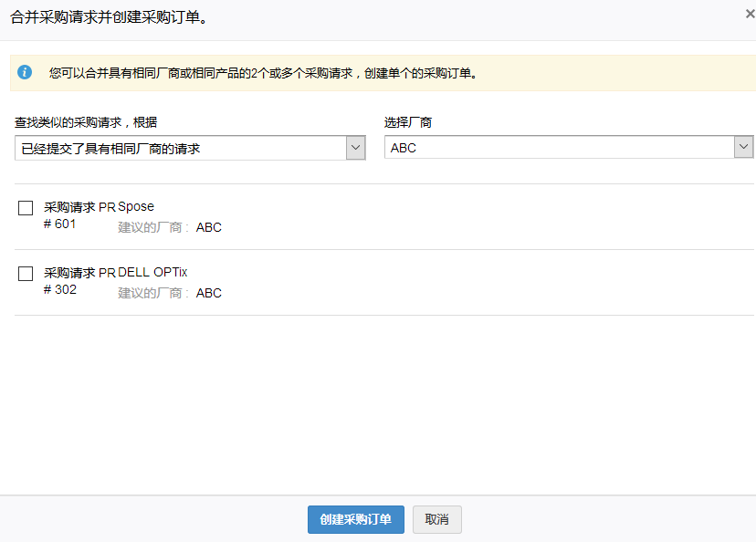Viewport: 756px width, 542px height.
Task: Click the blue info icon in banner
Action: tap(25, 72)
